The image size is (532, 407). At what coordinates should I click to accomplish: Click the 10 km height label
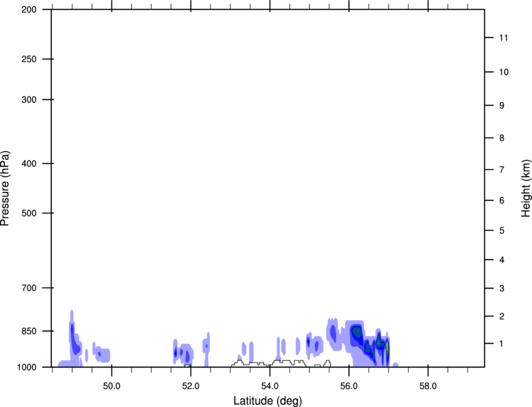click(x=504, y=72)
